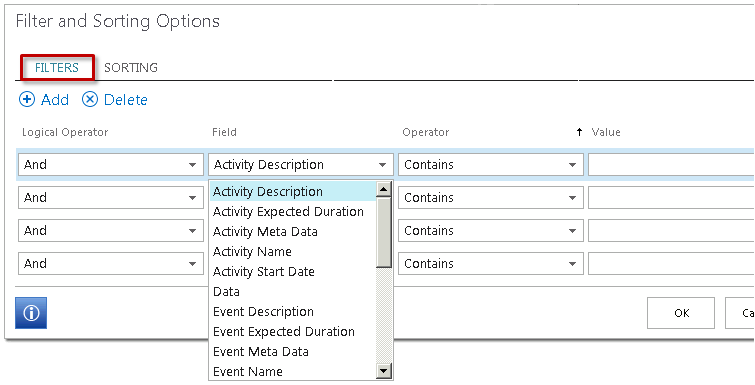Open the blue information icon button
Image resolution: width=755 pixels, height=385 pixels.
coord(31,313)
